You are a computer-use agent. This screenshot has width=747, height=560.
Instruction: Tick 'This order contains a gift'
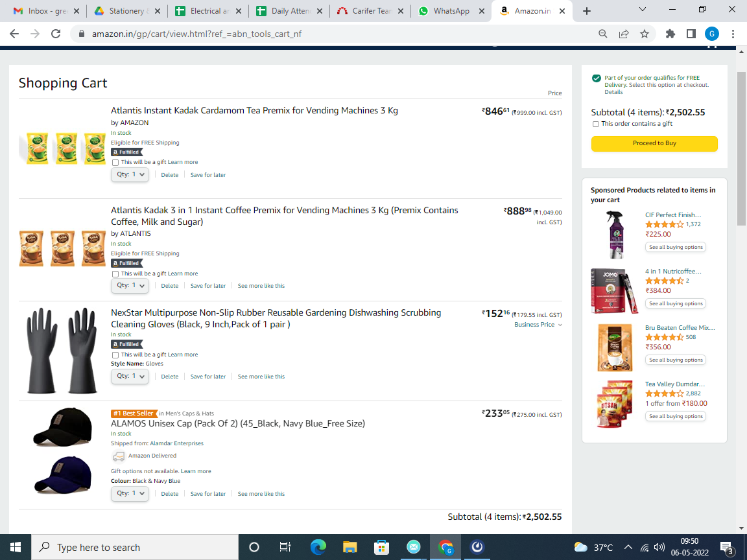tap(595, 124)
